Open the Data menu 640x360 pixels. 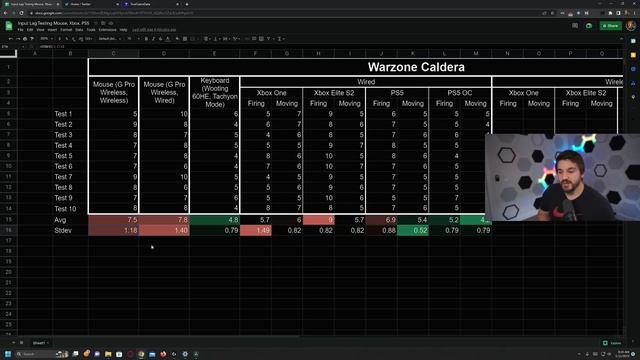pyautogui.click(x=79, y=30)
